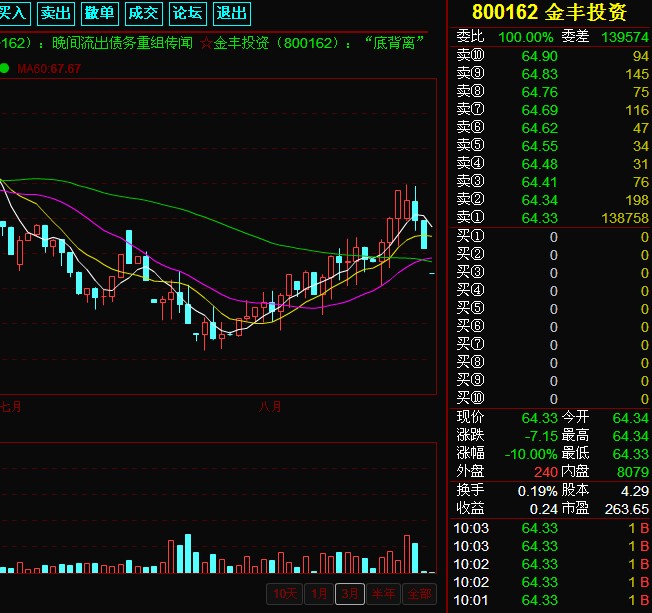Select the 买② buy level row

point(552,255)
